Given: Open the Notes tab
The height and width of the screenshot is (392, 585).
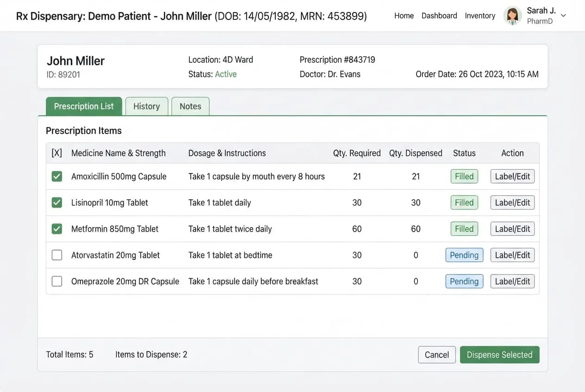Looking at the screenshot, I should [190, 106].
